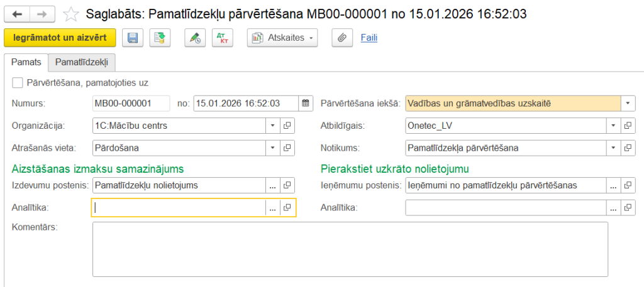Click Iegrāmatot un aizvērt button

(60, 38)
